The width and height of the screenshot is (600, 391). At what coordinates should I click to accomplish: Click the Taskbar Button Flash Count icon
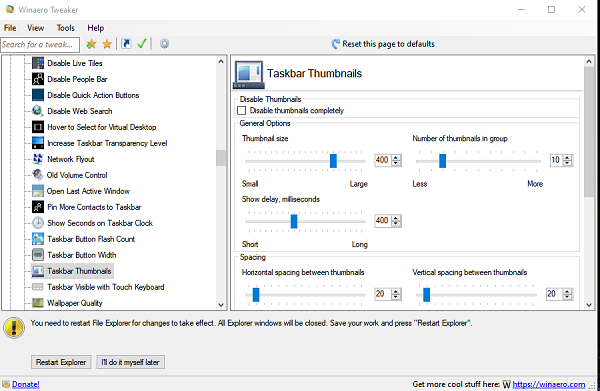(38, 239)
